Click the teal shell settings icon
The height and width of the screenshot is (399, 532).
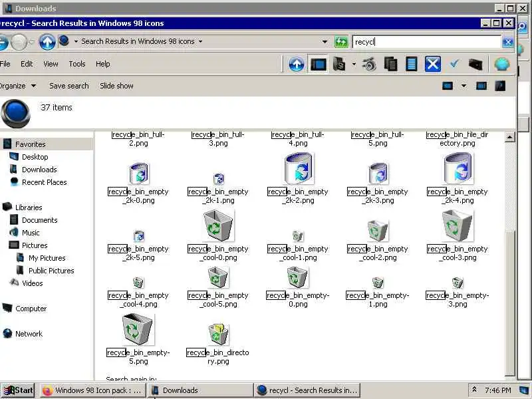click(502, 64)
